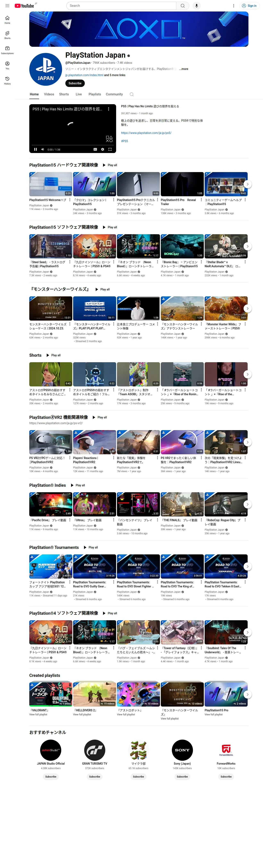Subscribe to マイクラ部 channel
This screenshot has height=868, width=263.
[138, 777]
